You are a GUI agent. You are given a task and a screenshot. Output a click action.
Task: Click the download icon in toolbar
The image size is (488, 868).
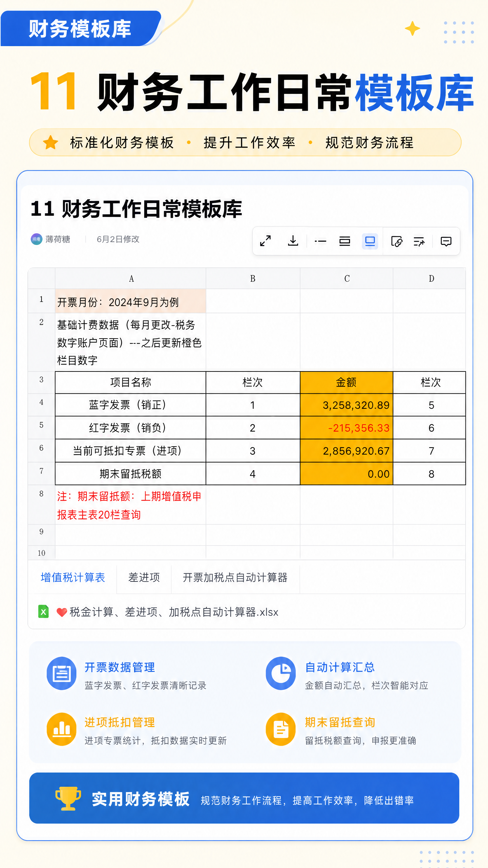tap(293, 241)
